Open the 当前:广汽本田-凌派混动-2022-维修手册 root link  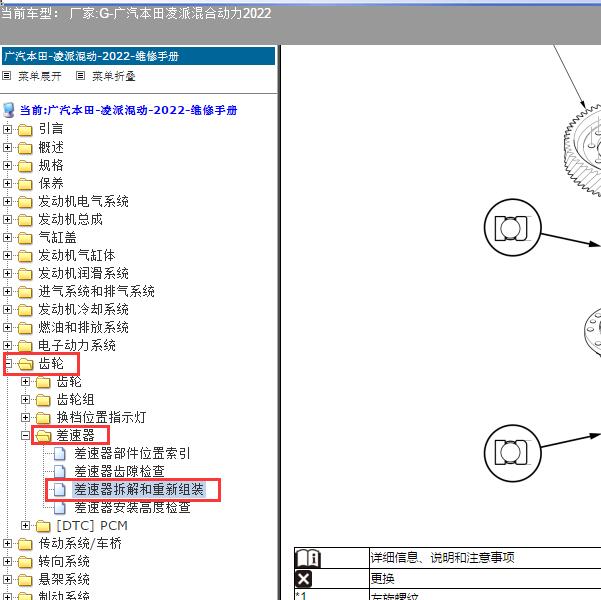[128, 110]
